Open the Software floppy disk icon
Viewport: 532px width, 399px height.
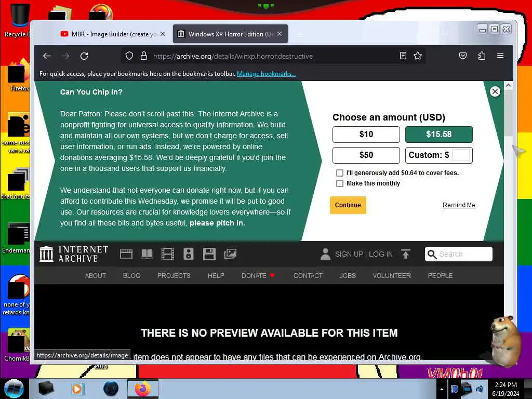209,254
